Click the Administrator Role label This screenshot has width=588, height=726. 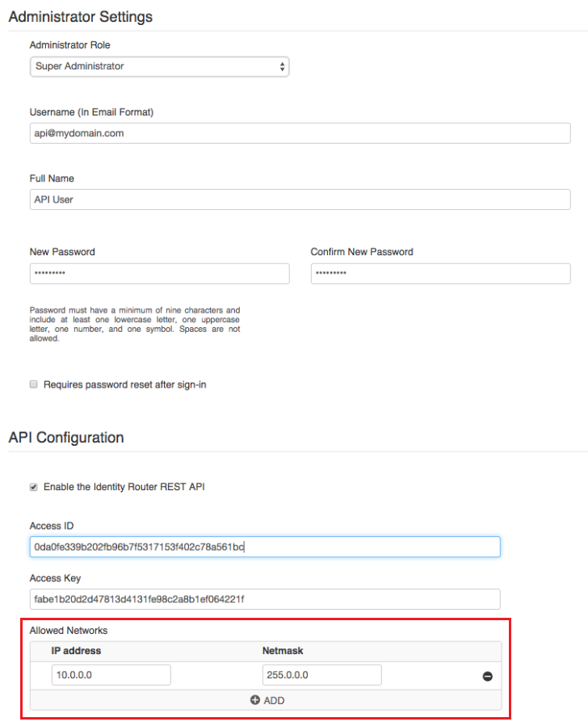[x=70, y=45]
